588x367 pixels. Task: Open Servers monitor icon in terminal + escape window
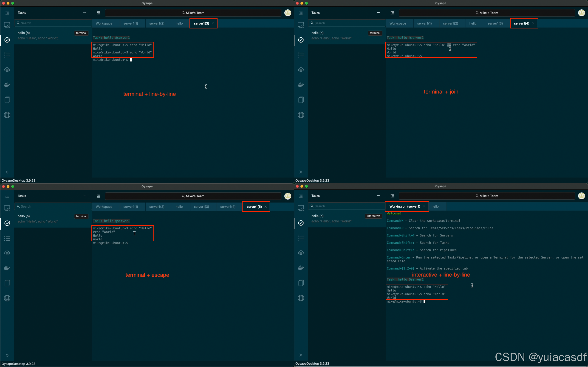pyautogui.click(x=7, y=208)
